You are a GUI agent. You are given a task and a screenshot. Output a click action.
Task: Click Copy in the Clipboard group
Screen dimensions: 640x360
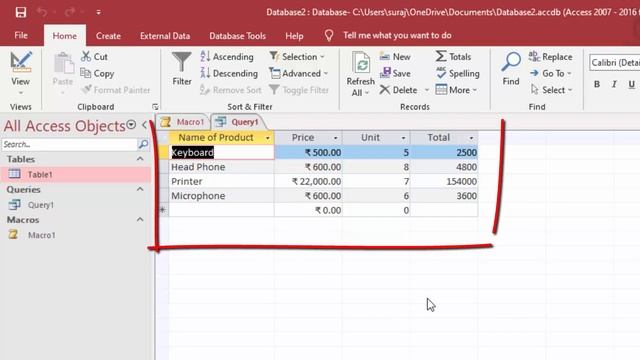point(98,73)
